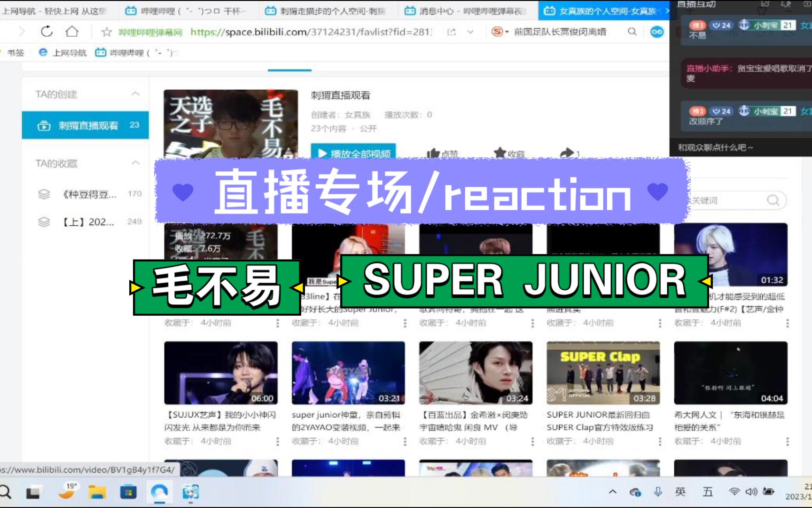Open the 01:32 video thumbnail
This screenshot has width=812, height=508.
point(731,254)
